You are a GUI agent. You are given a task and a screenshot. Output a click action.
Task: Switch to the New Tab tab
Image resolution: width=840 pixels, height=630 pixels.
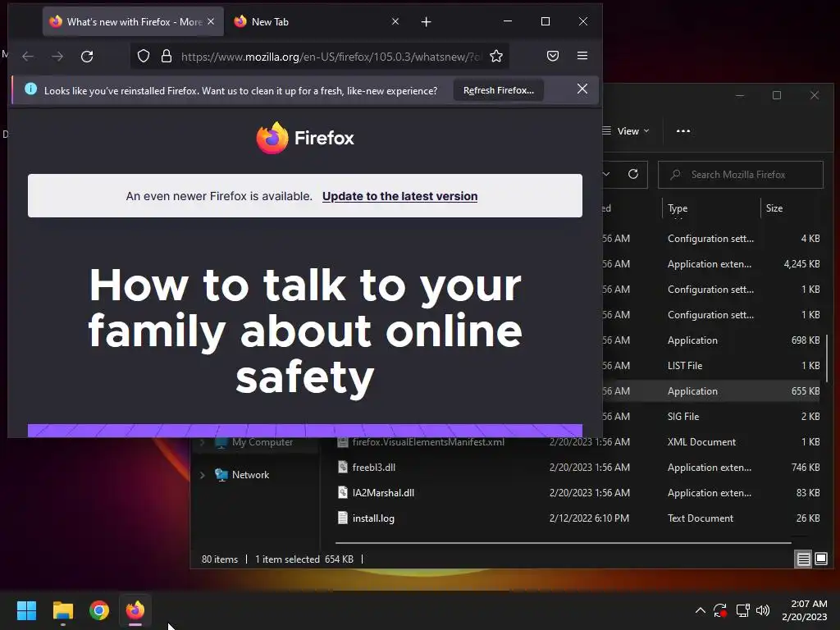tap(316, 22)
